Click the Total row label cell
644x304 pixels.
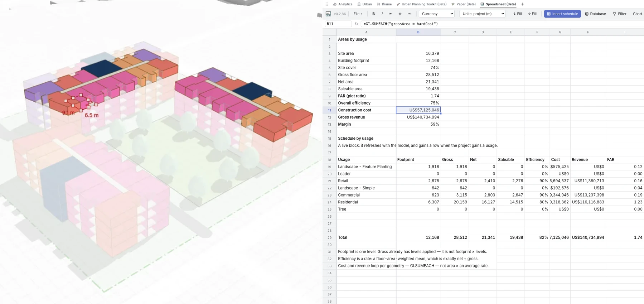click(366, 238)
